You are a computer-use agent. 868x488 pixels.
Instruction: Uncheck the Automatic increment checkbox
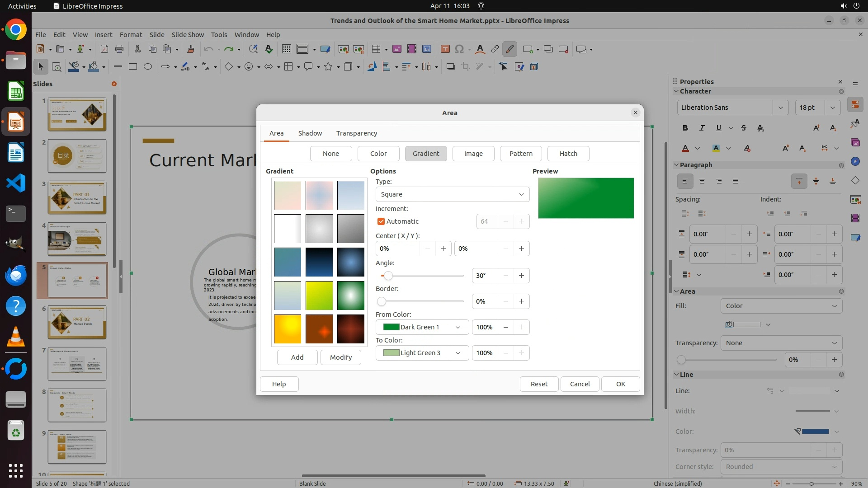pyautogui.click(x=381, y=221)
